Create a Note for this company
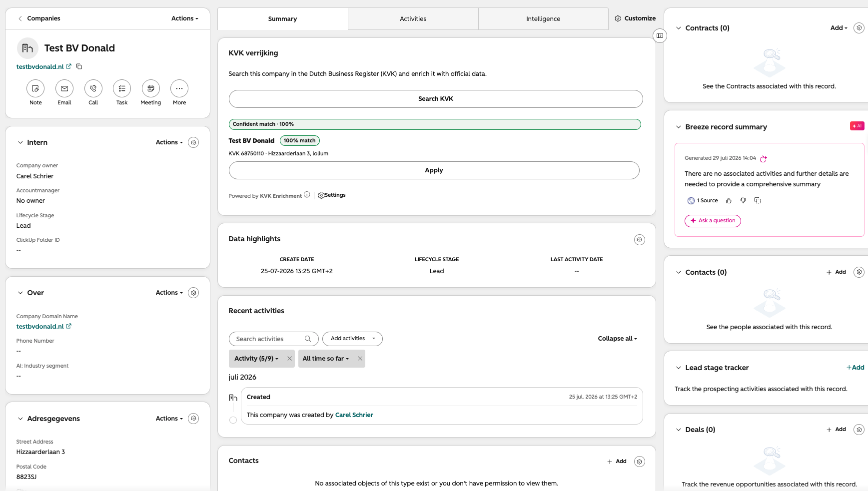Screen dimensions: 868x491 coord(35,88)
